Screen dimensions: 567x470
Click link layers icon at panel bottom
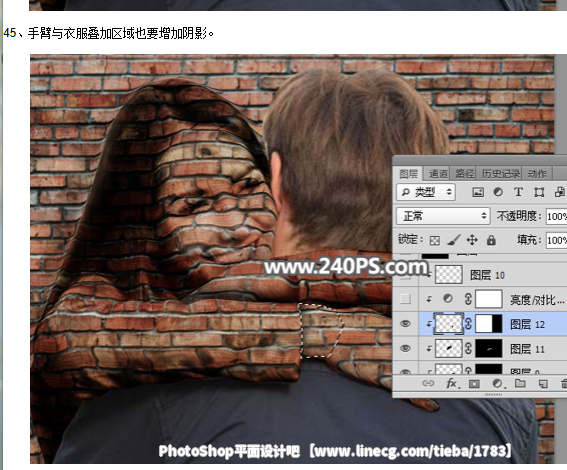pyautogui.click(x=428, y=383)
